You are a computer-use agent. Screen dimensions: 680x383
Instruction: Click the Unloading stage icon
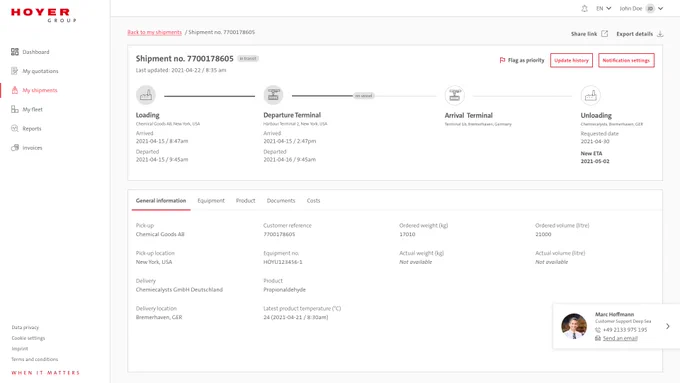(591, 95)
